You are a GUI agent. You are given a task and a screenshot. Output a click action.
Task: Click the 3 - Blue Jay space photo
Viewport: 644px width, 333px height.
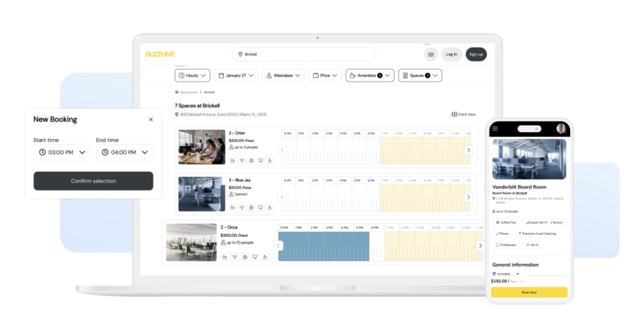[x=201, y=194]
